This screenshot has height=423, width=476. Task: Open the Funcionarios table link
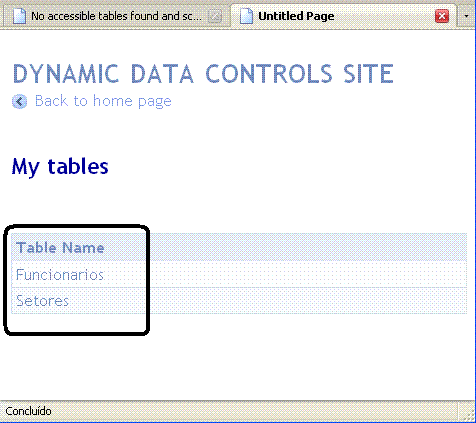click(60, 275)
